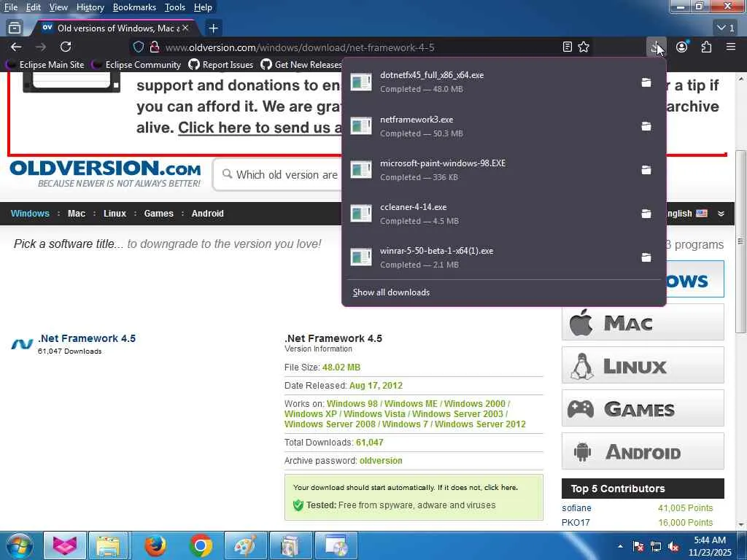This screenshot has width=747, height=560.
Task: Open the Tools menu
Action: (x=175, y=7)
